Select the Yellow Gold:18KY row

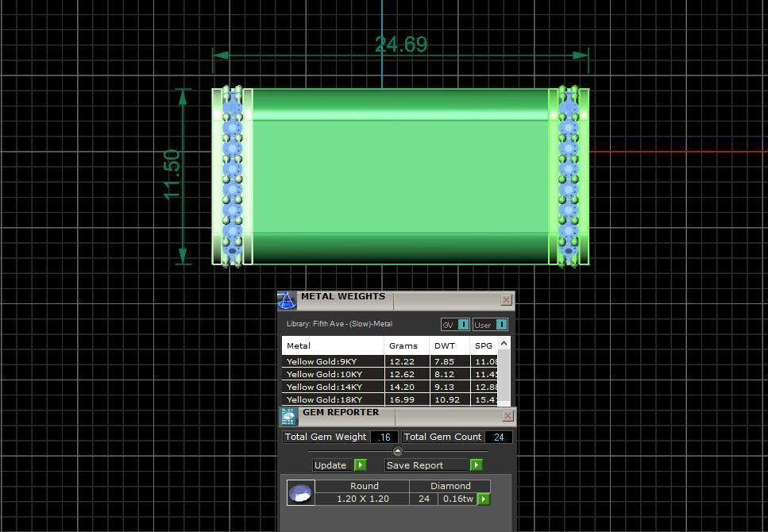point(390,399)
